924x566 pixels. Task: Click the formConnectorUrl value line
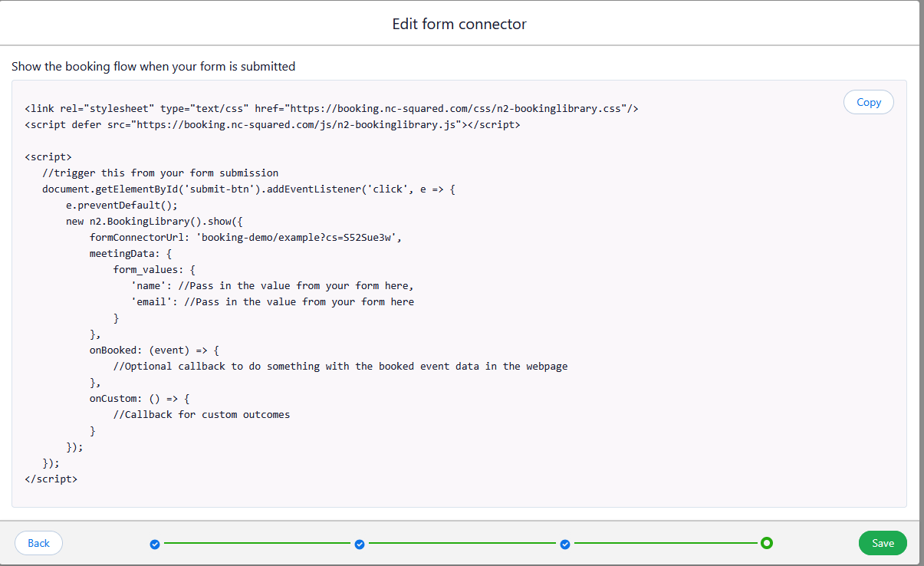pyautogui.click(x=246, y=237)
